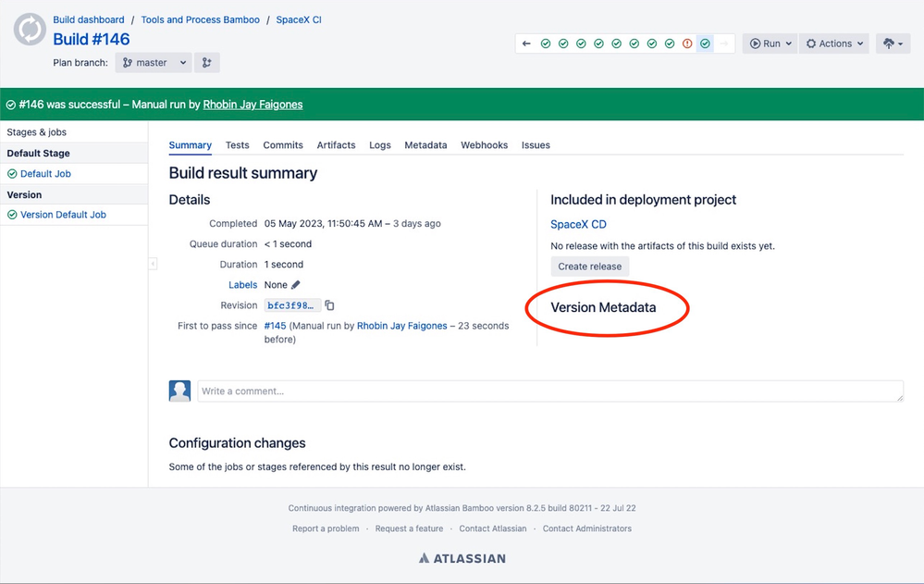This screenshot has width=924, height=584.
Task: Click Request a feature footer link
Action: point(409,528)
